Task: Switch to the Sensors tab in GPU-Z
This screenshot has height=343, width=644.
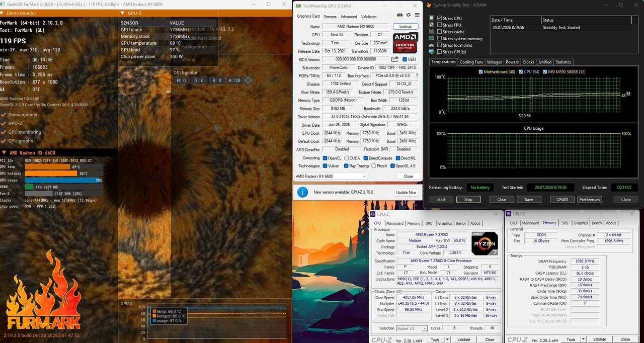Action: [x=330, y=17]
